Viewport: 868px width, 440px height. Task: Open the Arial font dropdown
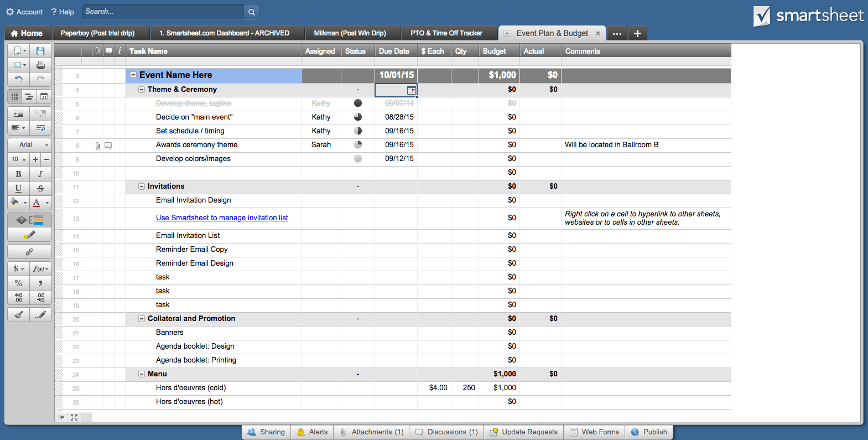(29, 144)
